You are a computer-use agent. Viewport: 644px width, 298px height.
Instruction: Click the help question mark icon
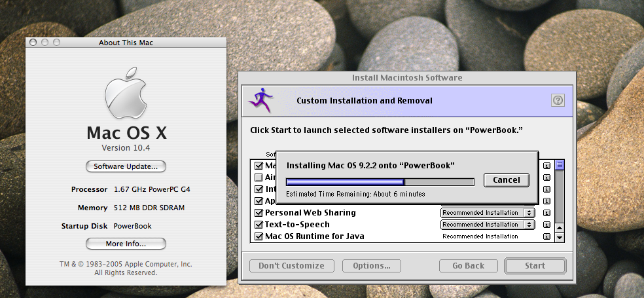coord(558,100)
